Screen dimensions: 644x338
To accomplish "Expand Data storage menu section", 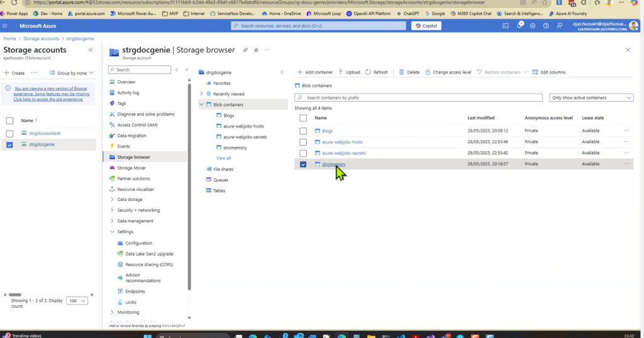I will pos(112,199).
